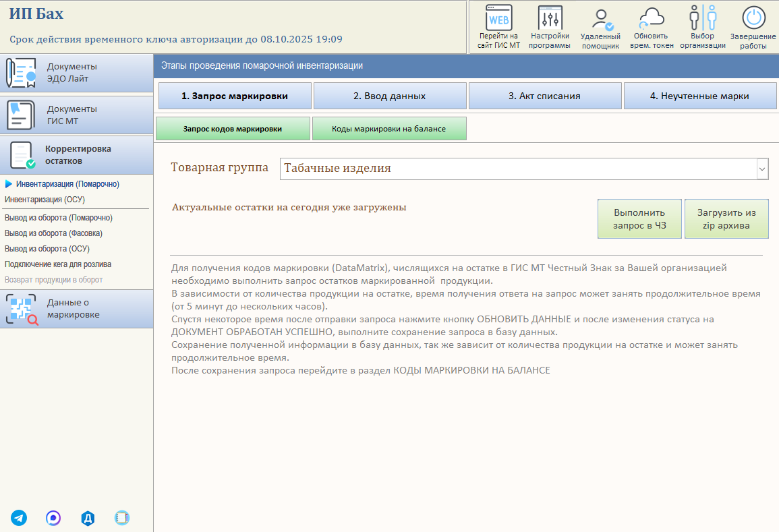This screenshot has width=779, height=532.
Task: Click the authorization key expiry text
Action: (x=176, y=39)
